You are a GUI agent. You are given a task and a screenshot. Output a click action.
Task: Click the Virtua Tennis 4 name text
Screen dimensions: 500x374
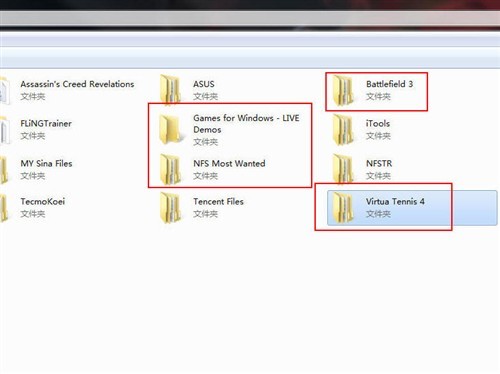tap(395, 201)
